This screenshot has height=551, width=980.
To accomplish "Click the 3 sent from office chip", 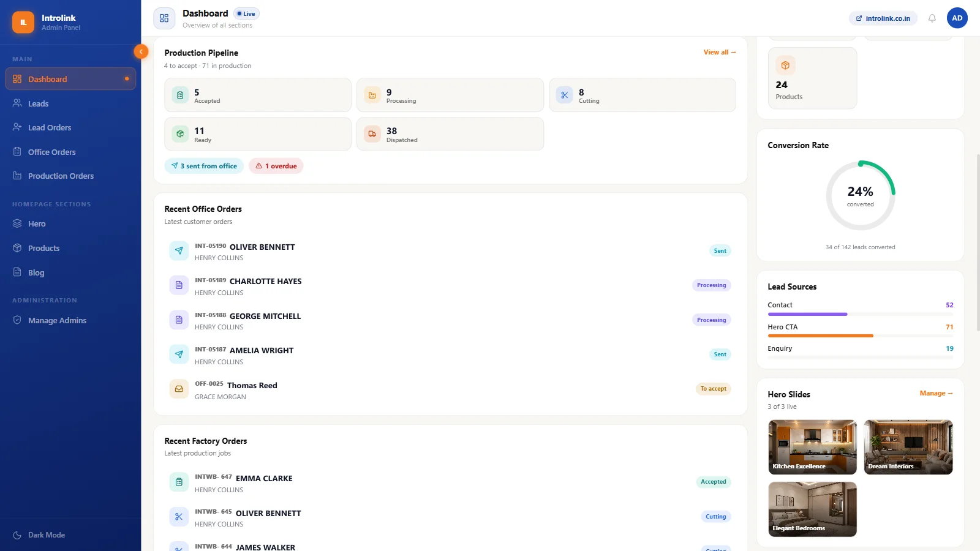I will coord(204,166).
